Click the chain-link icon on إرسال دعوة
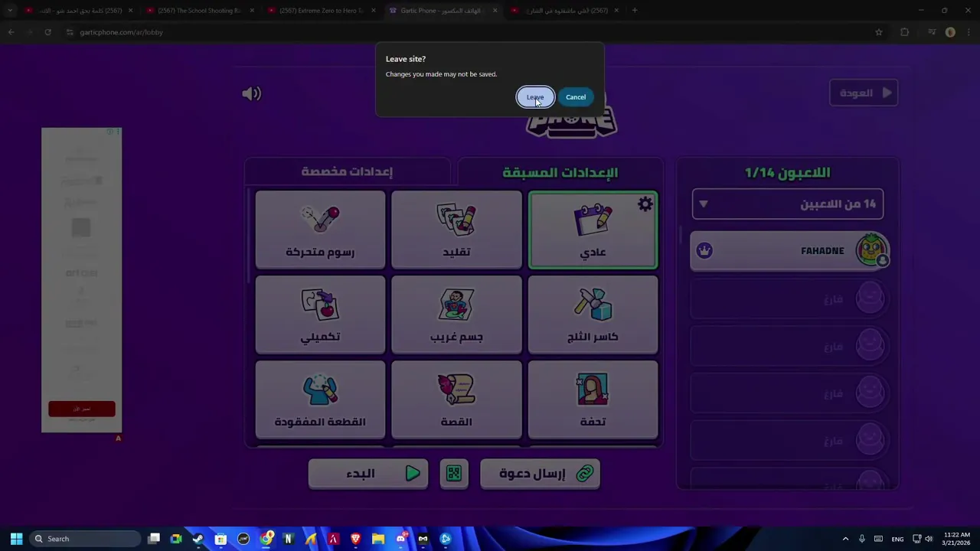This screenshot has height=551, width=980. (585, 474)
